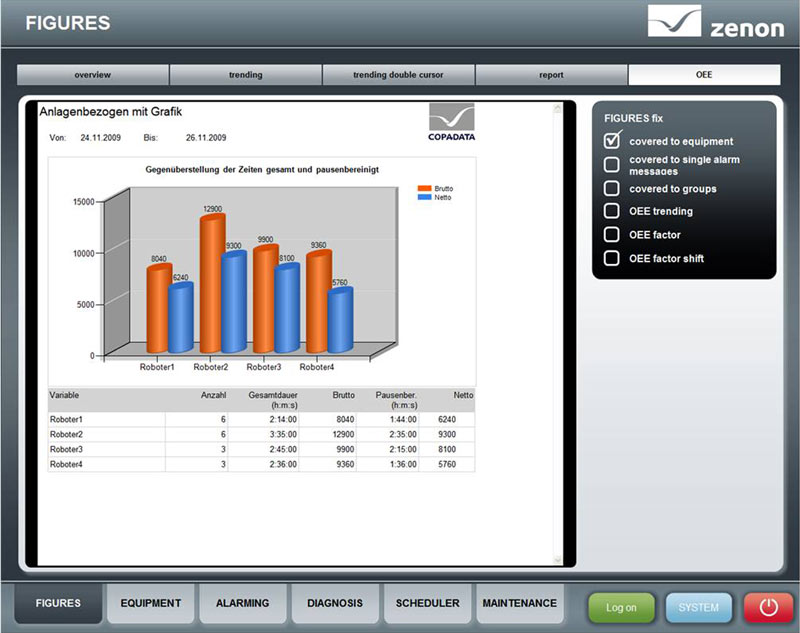Navigate to the ALARMING section

242,604
